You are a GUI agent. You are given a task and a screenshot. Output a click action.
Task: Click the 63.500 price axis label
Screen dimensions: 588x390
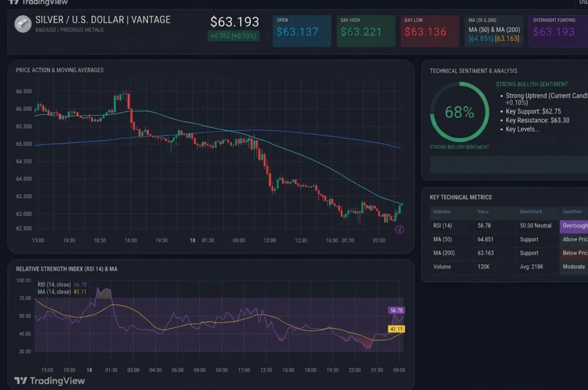pos(24,196)
